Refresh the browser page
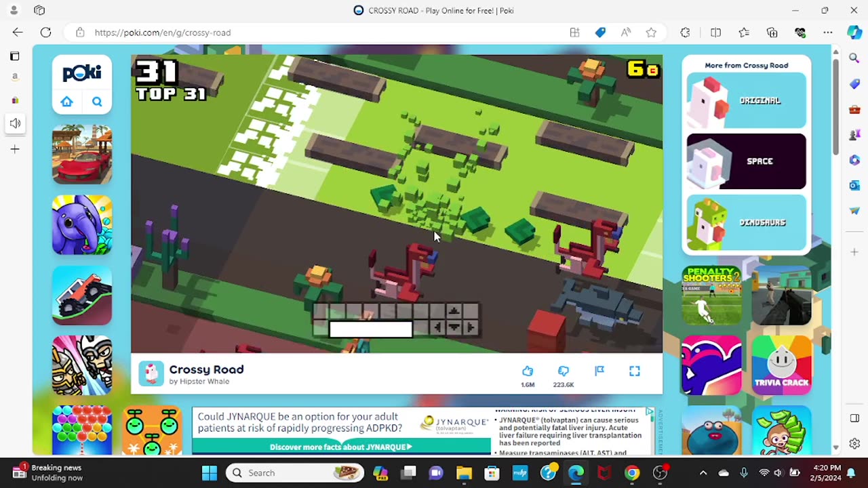This screenshot has width=868, height=488. pos(45,33)
